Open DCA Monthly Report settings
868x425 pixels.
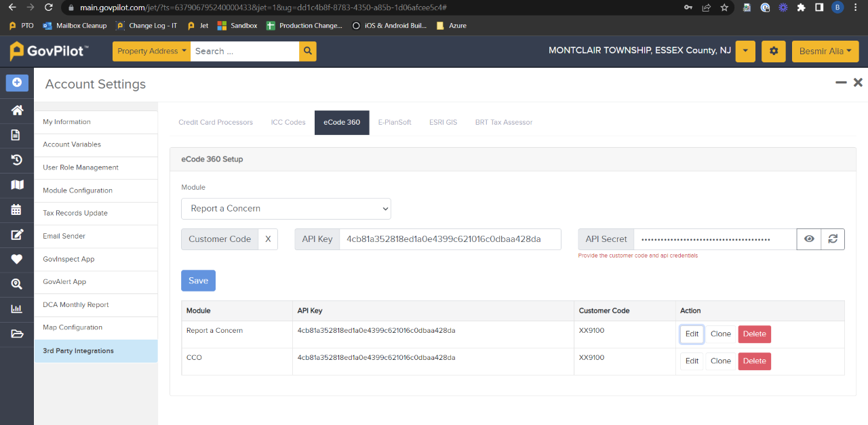coord(96,305)
